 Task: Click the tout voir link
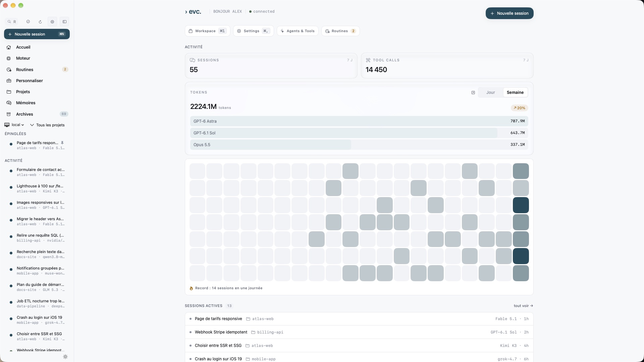tap(523, 306)
